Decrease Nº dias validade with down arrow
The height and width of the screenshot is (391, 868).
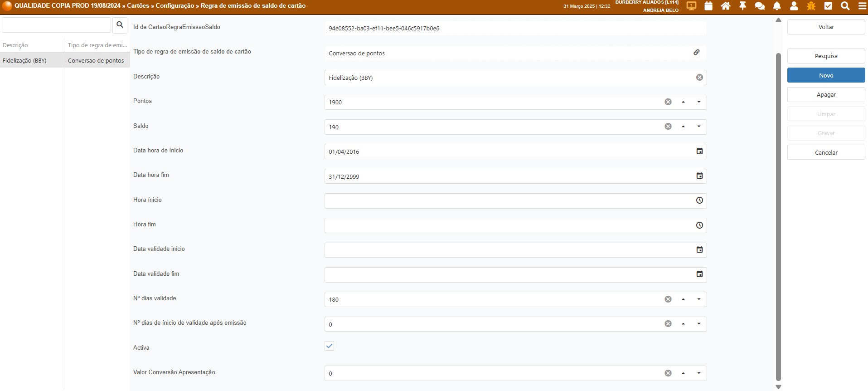pyautogui.click(x=699, y=299)
